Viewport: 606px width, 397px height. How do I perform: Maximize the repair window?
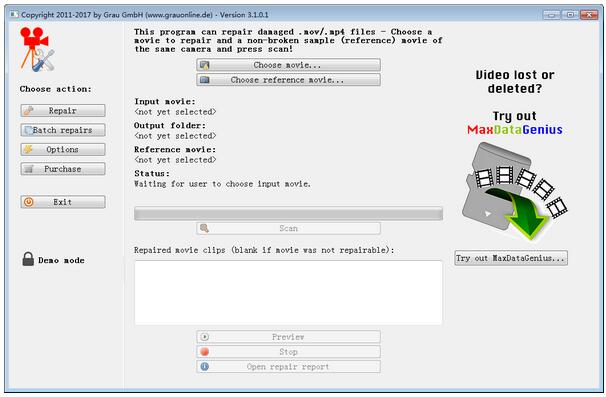[x=570, y=15]
